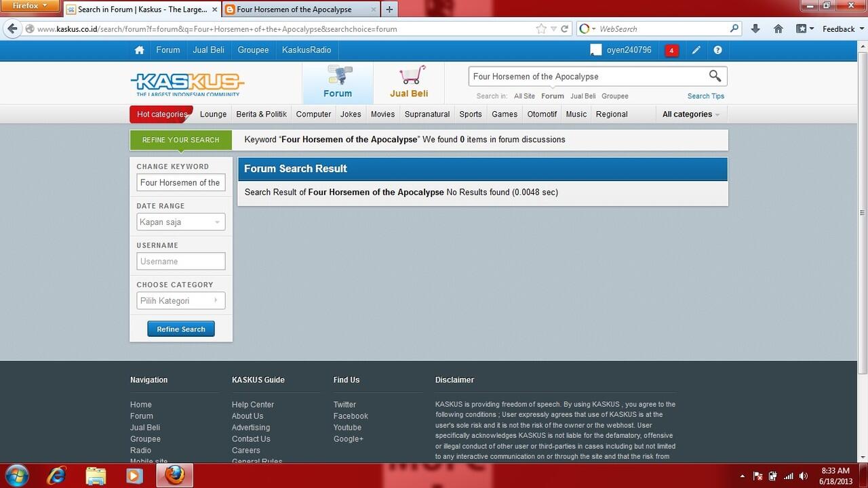This screenshot has width=868, height=488.
Task: Open the Berita & Politik category
Action: [x=262, y=115]
